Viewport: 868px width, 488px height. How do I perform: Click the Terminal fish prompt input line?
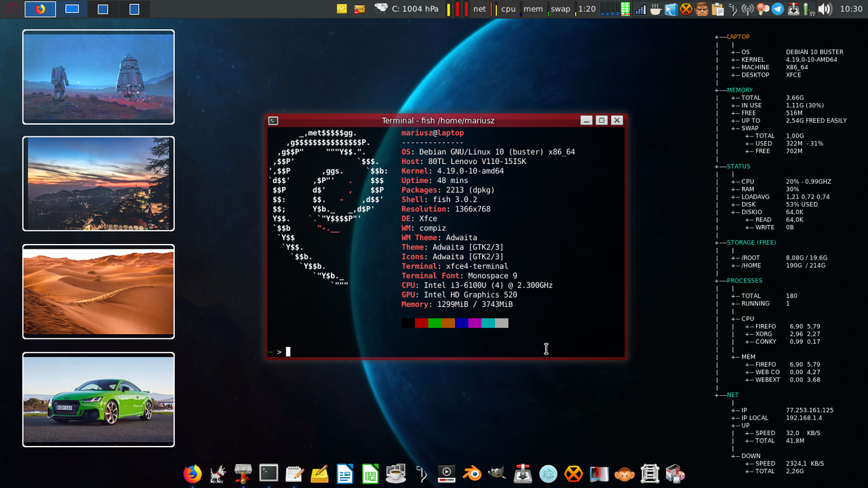pyautogui.click(x=446, y=351)
